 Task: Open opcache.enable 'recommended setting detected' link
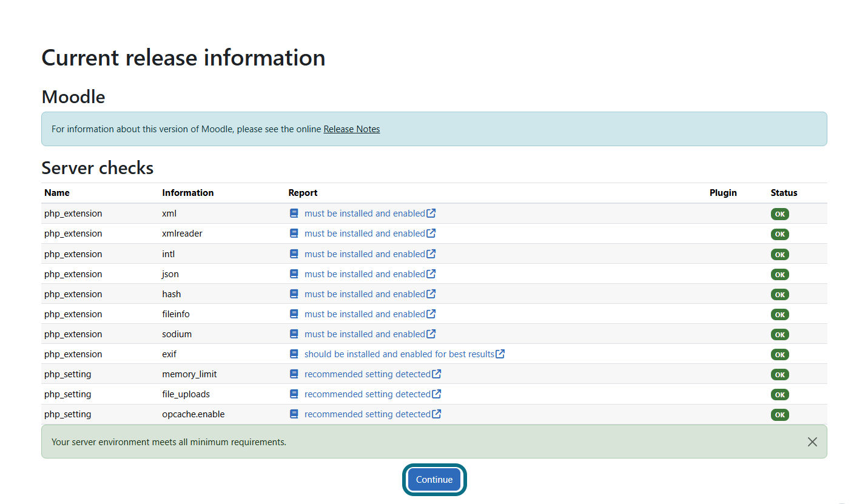[368, 414]
